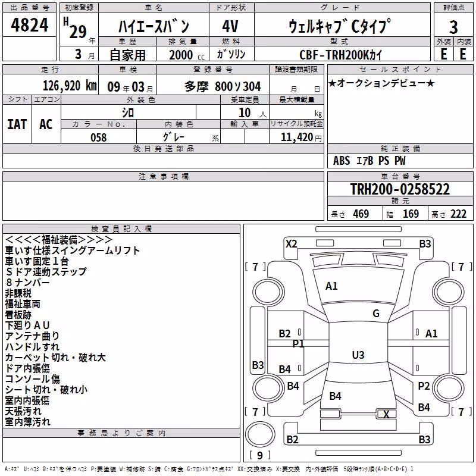Click the X2 damage mark on front bumper

(291, 244)
